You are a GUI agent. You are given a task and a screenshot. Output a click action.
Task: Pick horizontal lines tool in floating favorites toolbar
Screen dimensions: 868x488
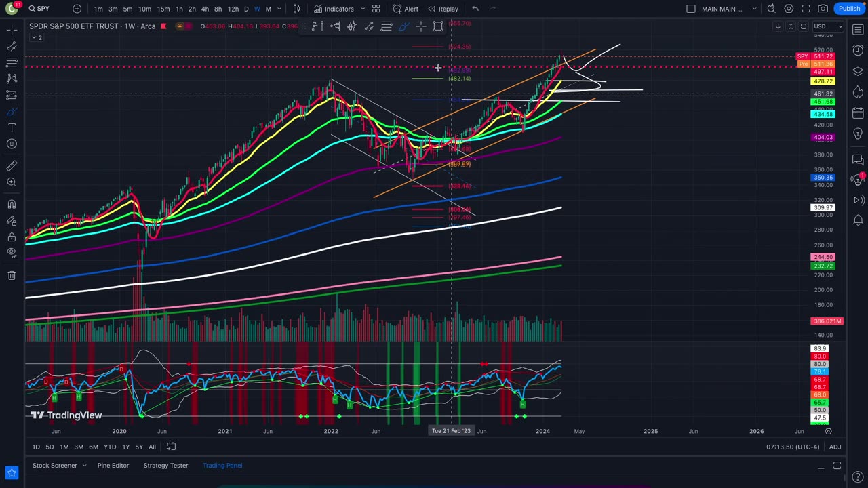pos(387,26)
